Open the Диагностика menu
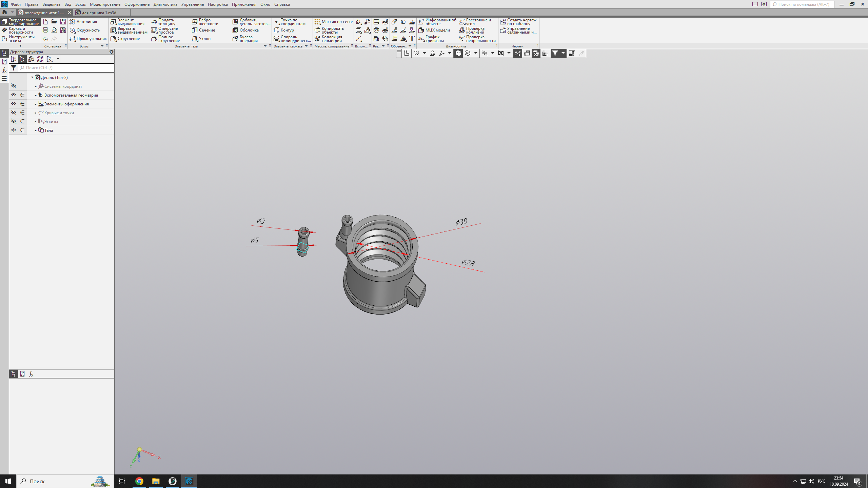 165,4
